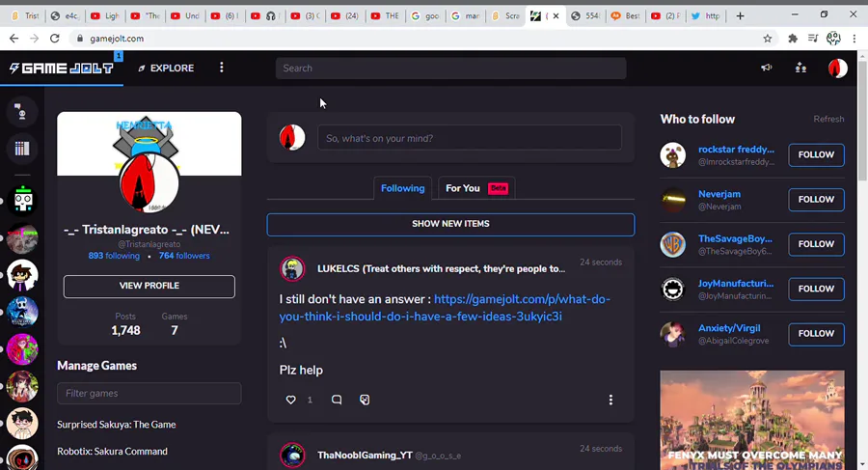The image size is (868, 470).
Task: Click SHOW NEW ITEMS button
Action: tap(450, 225)
